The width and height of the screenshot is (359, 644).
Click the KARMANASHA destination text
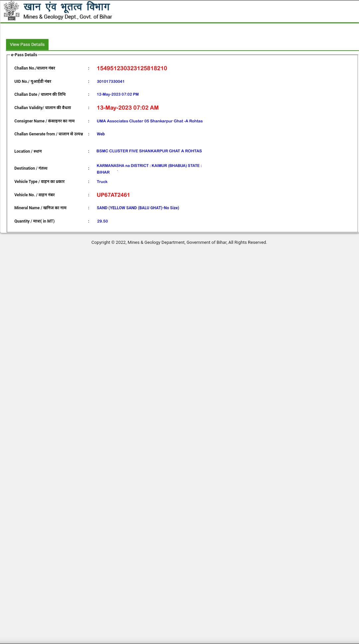pos(149,169)
